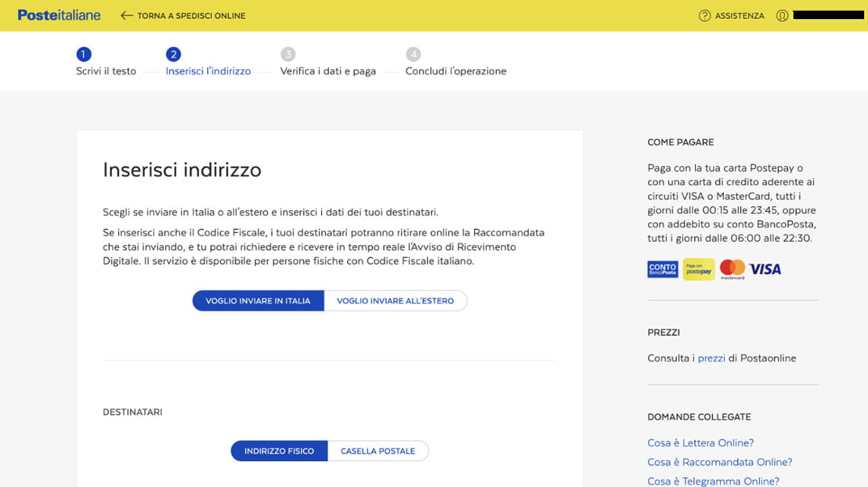Viewport: 868px width, 487px height.
Task: Click the Destinatari section label
Action: 132,412
